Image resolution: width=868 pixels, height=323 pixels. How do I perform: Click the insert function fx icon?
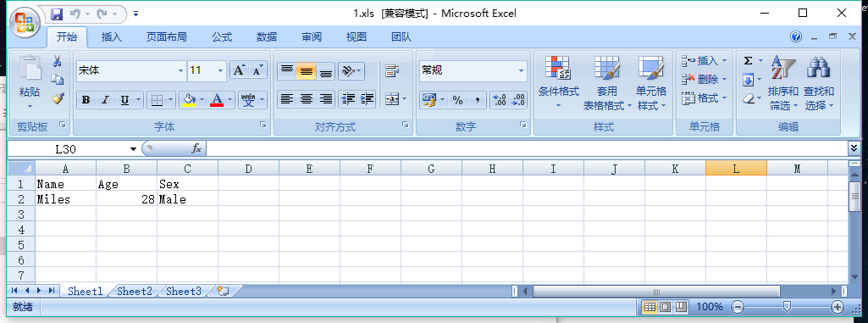tap(196, 148)
